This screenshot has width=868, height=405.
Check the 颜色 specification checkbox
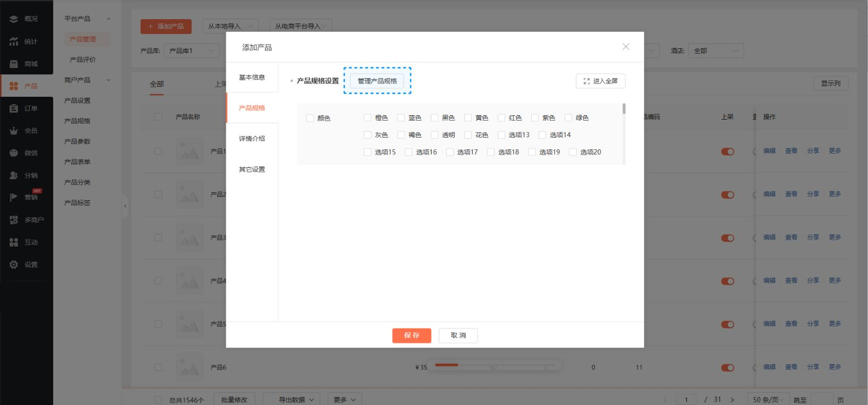(310, 118)
